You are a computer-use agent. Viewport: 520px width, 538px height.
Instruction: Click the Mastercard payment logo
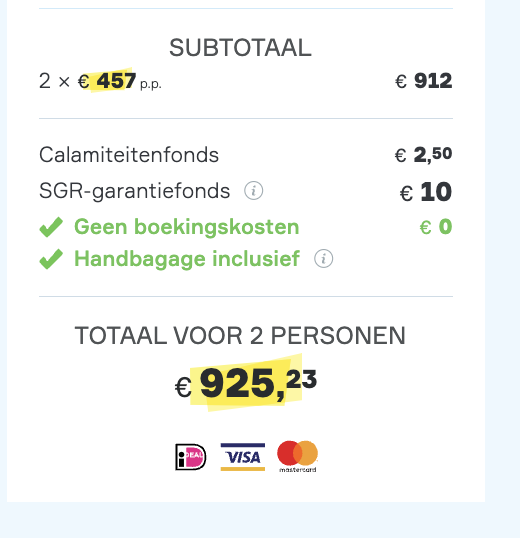tap(297, 457)
